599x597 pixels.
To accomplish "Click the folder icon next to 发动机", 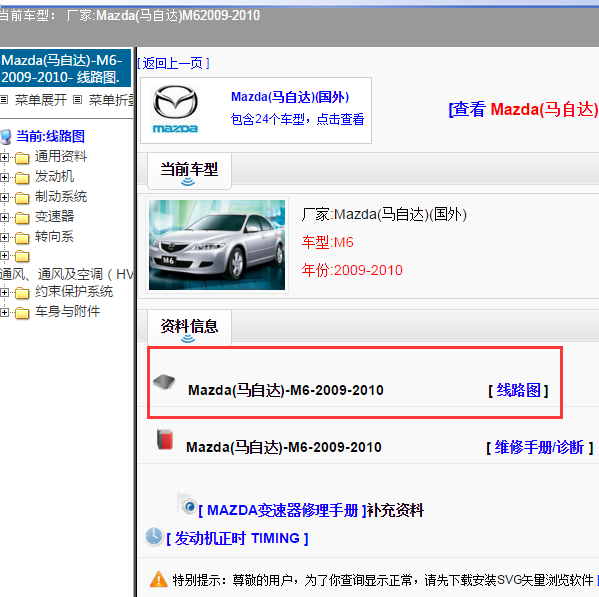I will pyautogui.click(x=22, y=177).
